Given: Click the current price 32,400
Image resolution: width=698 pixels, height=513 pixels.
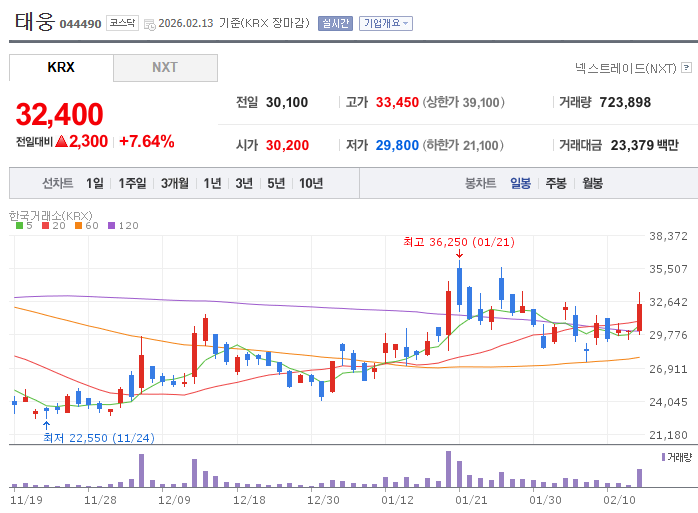Looking at the screenshot, I should [60, 114].
